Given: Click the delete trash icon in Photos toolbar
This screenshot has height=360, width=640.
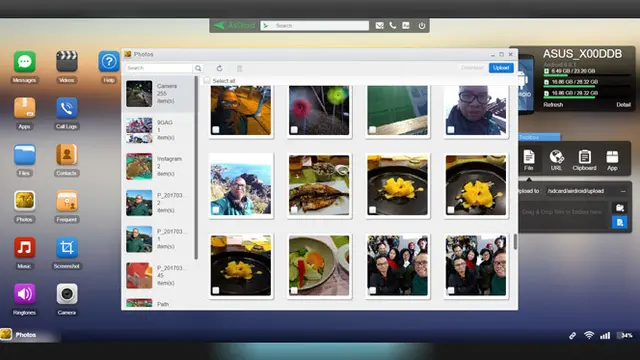Looking at the screenshot, I should pos(240,68).
